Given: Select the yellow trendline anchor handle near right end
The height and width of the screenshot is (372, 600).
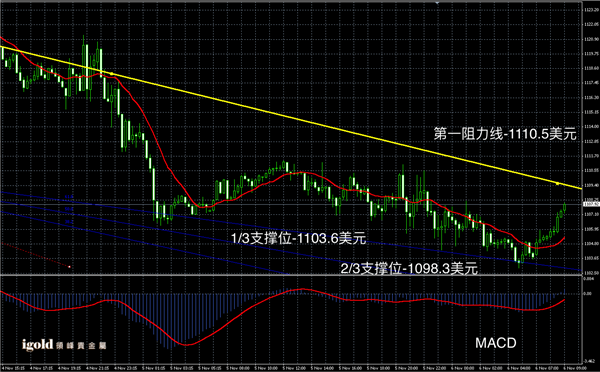Looking at the screenshot, I should click(558, 184).
